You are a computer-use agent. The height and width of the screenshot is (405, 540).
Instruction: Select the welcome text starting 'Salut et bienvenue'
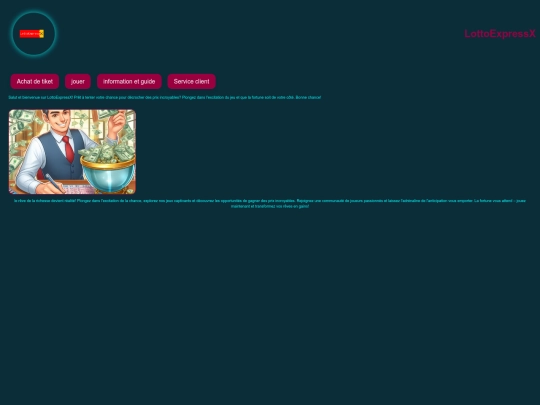(x=165, y=97)
